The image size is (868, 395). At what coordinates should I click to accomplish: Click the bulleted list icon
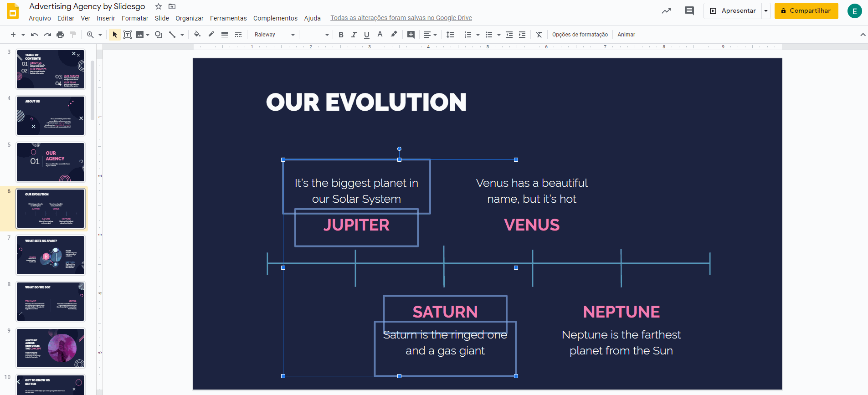(x=489, y=35)
